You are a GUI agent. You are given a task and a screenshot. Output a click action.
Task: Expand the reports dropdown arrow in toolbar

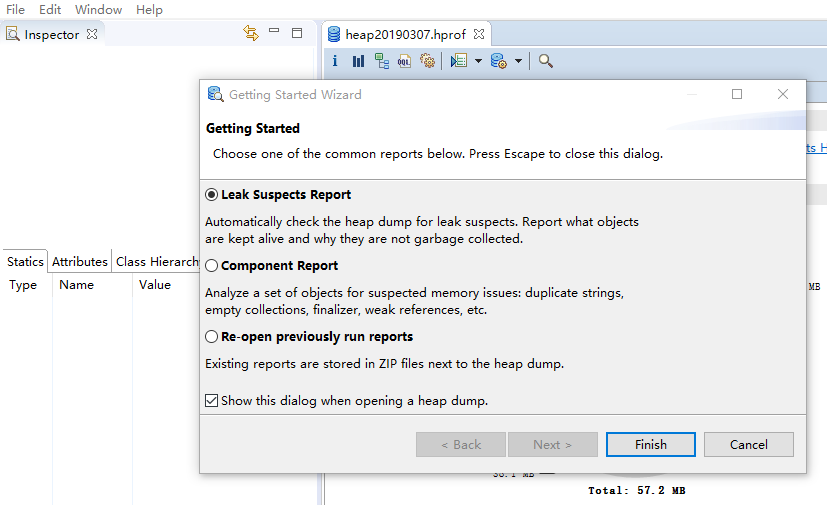pos(478,61)
